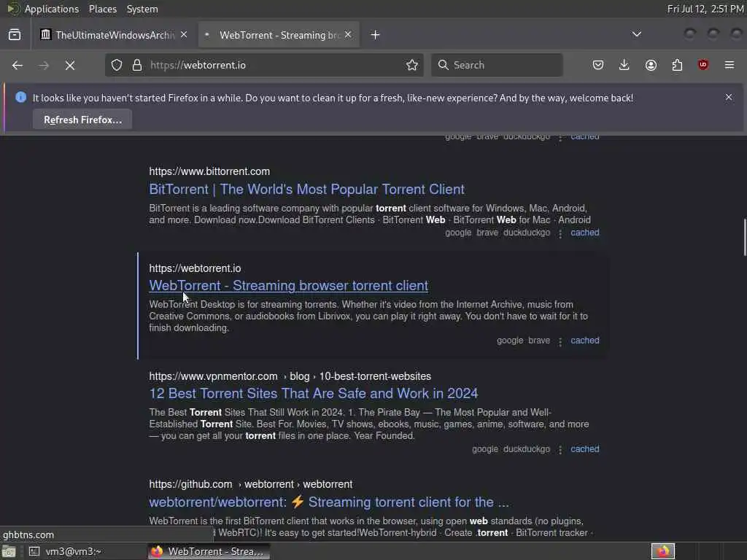This screenshot has width=747, height=560.
Task: Click 'duckduckgo' engine tag under BitTorrent result
Action: pyautogui.click(x=527, y=233)
